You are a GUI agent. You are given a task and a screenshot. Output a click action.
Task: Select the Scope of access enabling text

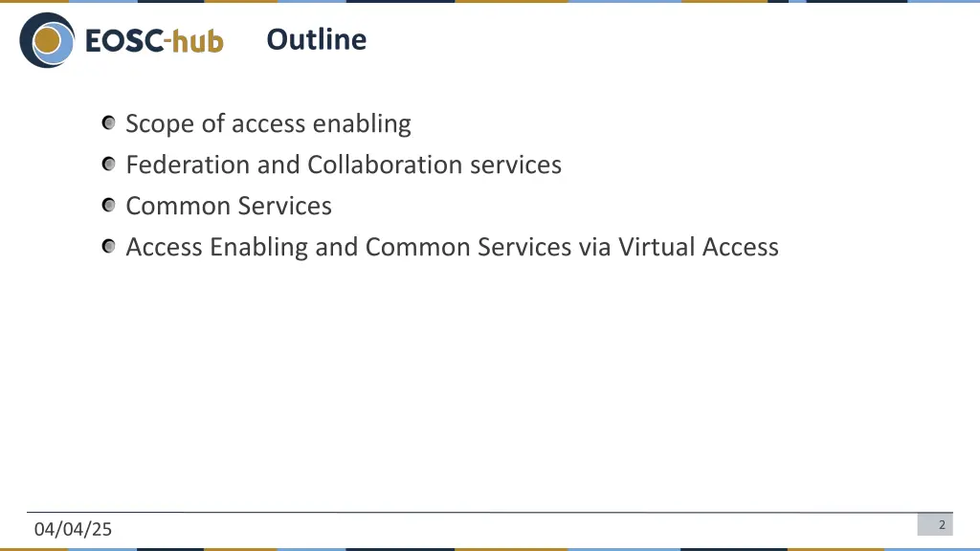point(268,123)
